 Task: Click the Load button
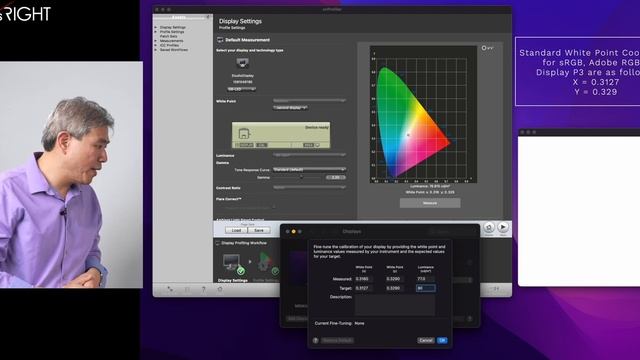point(236,230)
